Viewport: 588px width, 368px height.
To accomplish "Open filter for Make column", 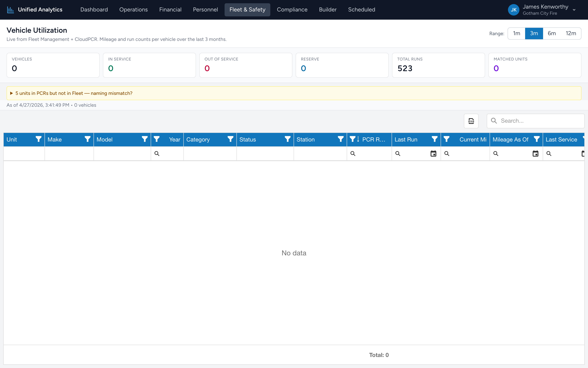I will pyautogui.click(x=87, y=139).
